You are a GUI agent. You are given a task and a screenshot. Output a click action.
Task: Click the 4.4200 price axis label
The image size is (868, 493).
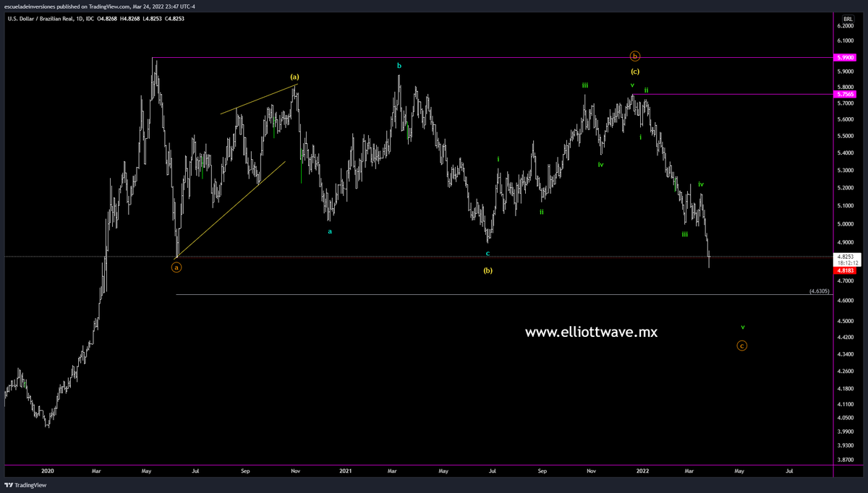click(x=845, y=337)
